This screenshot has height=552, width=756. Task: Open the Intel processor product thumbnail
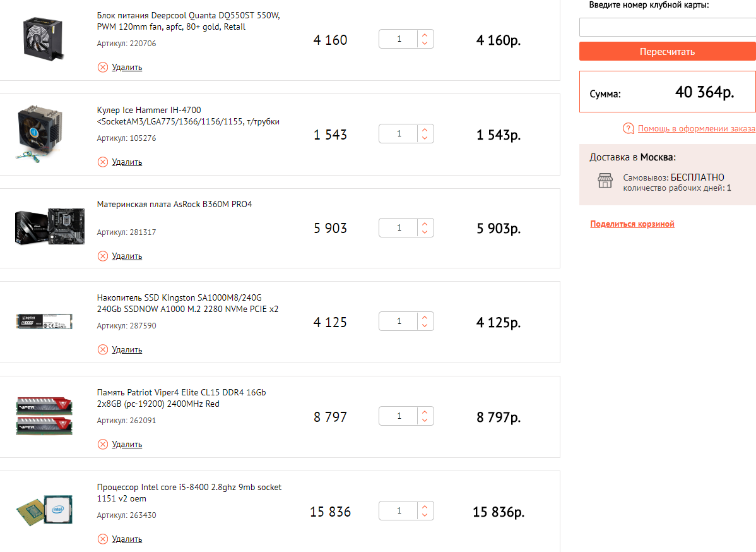[x=44, y=511]
